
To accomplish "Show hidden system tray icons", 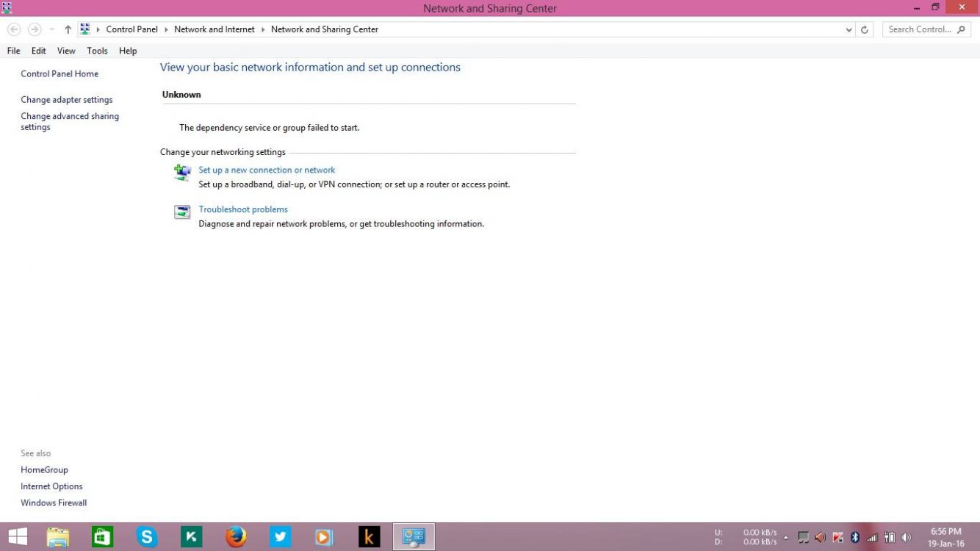I will tap(786, 537).
